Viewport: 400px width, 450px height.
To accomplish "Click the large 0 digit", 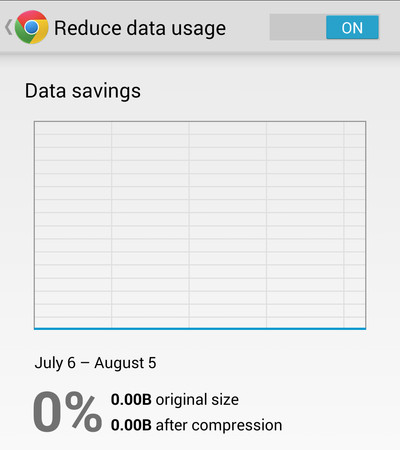I will tap(47, 412).
